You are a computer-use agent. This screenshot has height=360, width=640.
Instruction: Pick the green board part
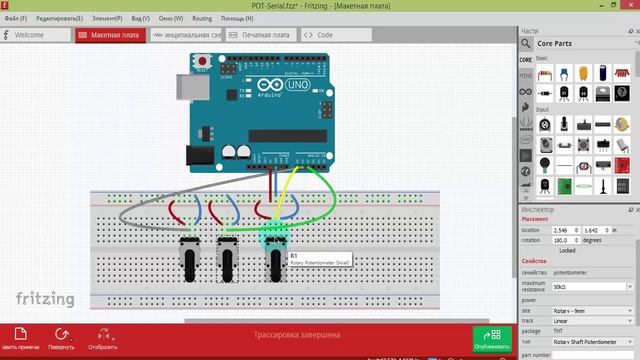(x=564, y=186)
